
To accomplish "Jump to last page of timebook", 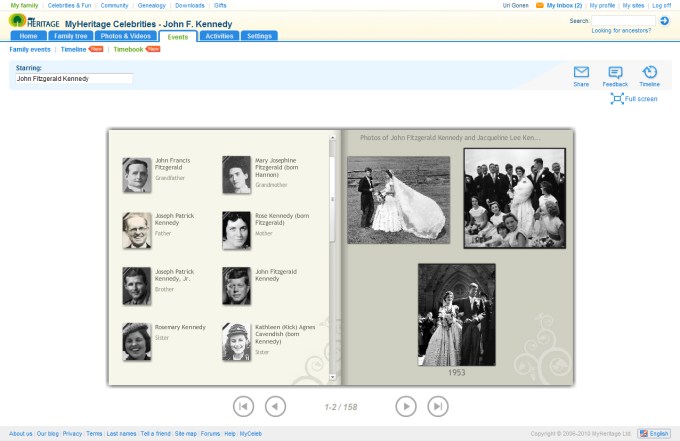I will pos(438,405).
